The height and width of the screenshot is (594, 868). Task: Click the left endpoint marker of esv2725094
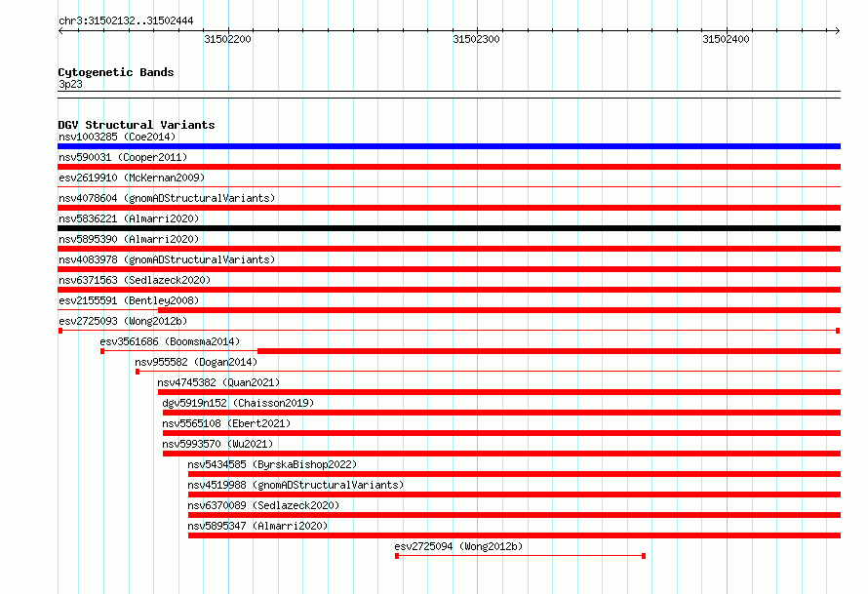click(x=397, y=556)
